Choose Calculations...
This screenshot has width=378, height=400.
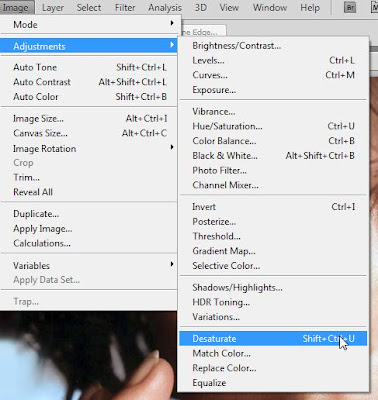[89, 243]
